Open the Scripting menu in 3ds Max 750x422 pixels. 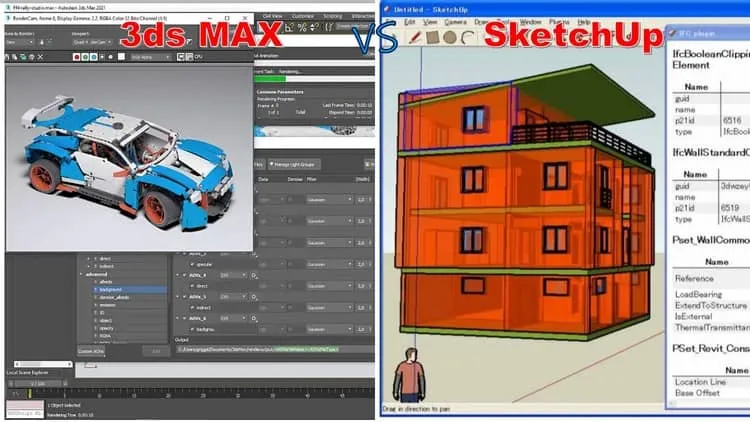pyautogui.click(x=332, y=16)
